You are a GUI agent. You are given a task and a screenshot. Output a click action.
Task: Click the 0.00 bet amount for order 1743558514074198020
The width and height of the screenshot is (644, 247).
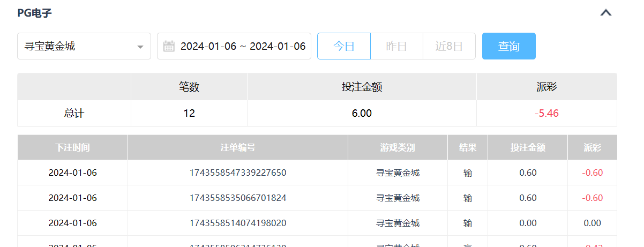click(528, 223)
